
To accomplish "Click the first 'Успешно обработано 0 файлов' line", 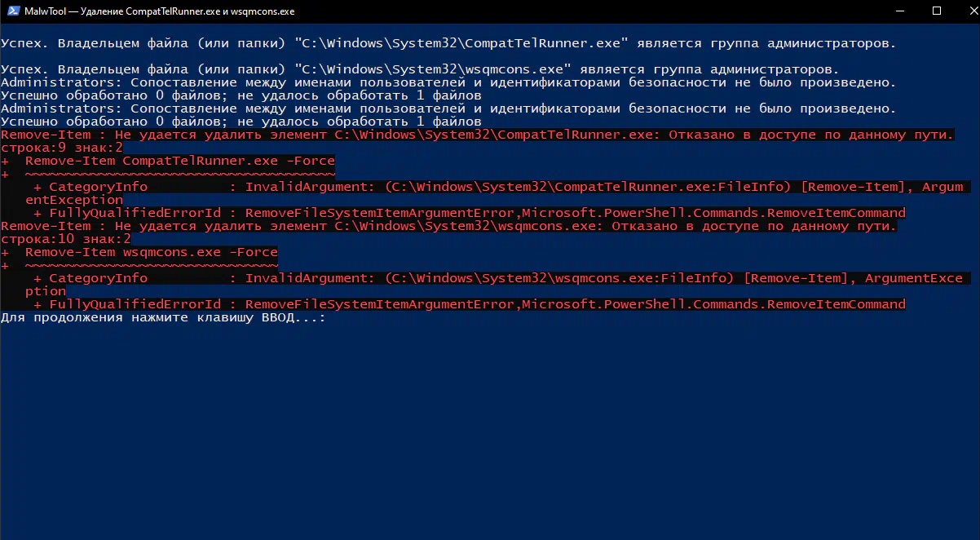I will coord(241,95).
